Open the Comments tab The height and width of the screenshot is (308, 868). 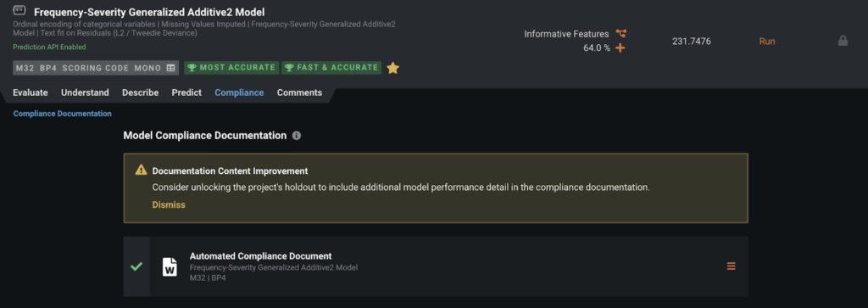299,92
